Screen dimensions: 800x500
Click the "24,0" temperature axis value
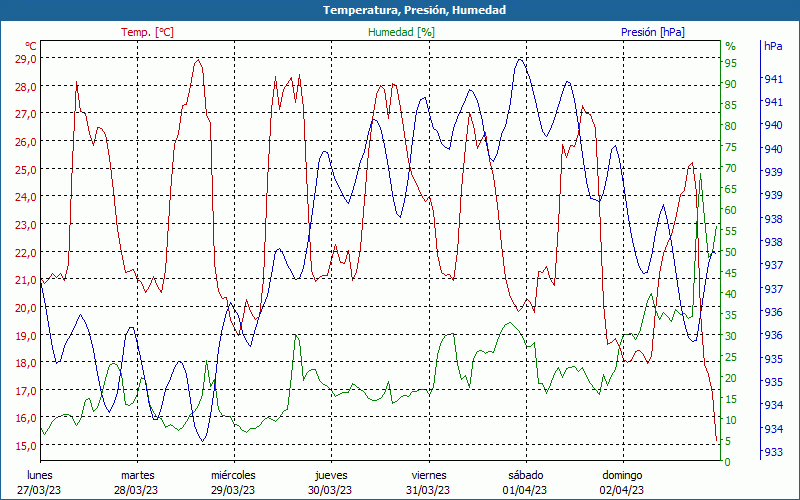pyautogui.click(x=26, y=197)
